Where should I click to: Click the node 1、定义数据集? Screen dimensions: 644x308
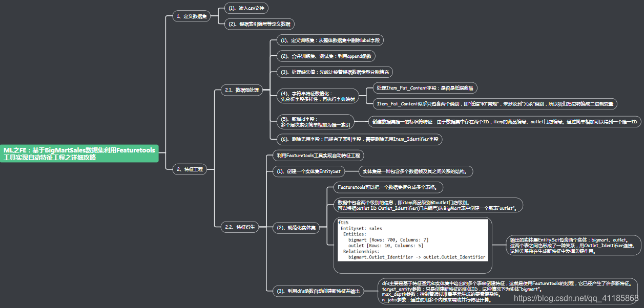(192, 16)
